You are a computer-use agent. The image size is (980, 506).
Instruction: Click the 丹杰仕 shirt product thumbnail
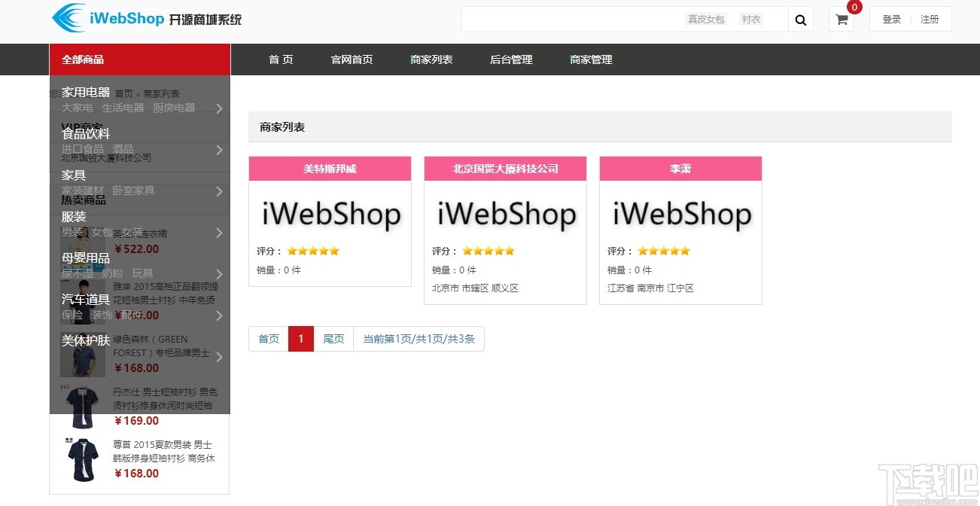(x=81, y=405)
